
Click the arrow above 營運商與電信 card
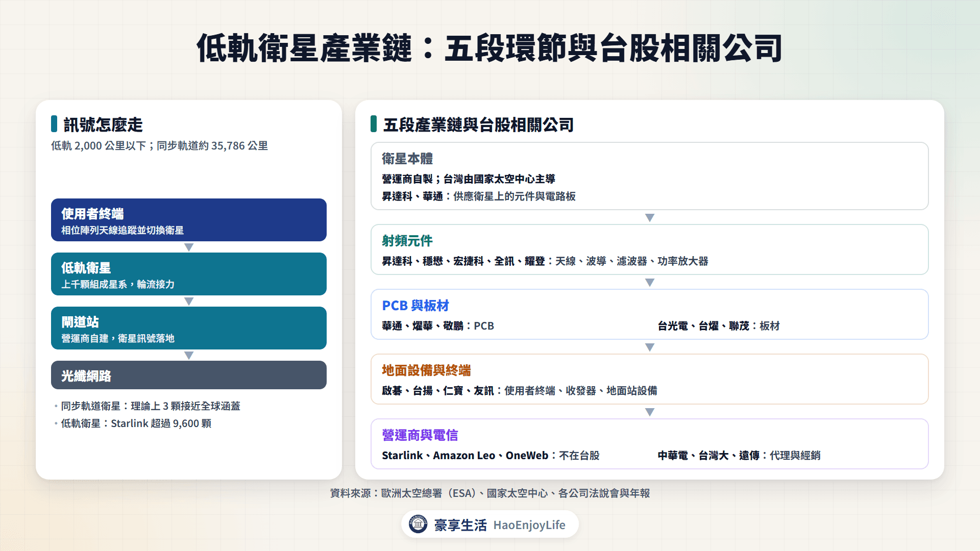[x=650, y=412]
